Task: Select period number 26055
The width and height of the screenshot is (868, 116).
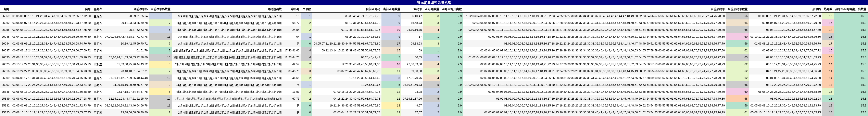Action: click(5, 30)
